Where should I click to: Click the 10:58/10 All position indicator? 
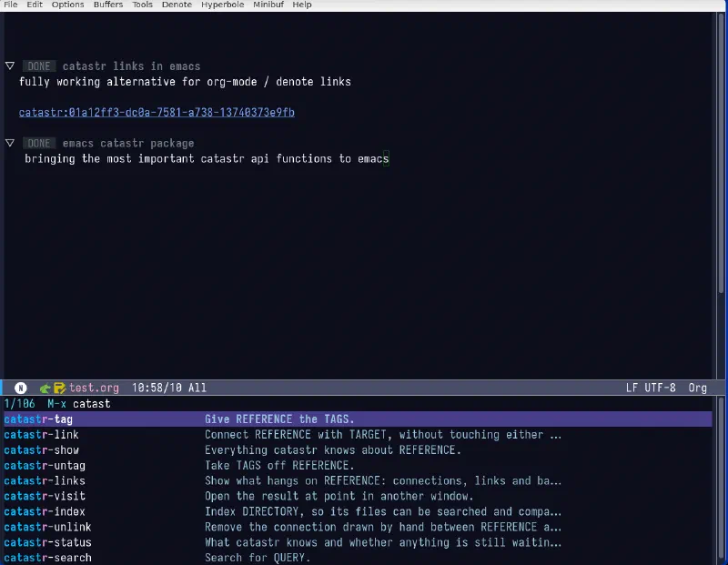coord(169,388)
